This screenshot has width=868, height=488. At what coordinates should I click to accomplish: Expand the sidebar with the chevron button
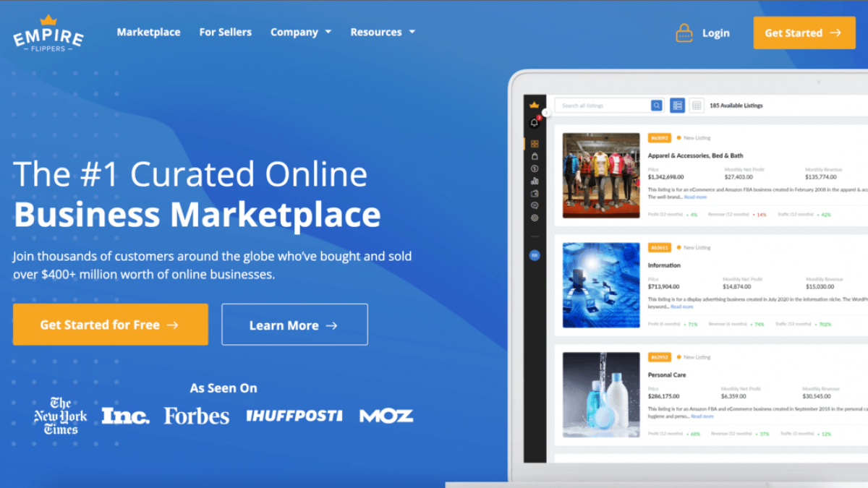click(x=546, y=113)
